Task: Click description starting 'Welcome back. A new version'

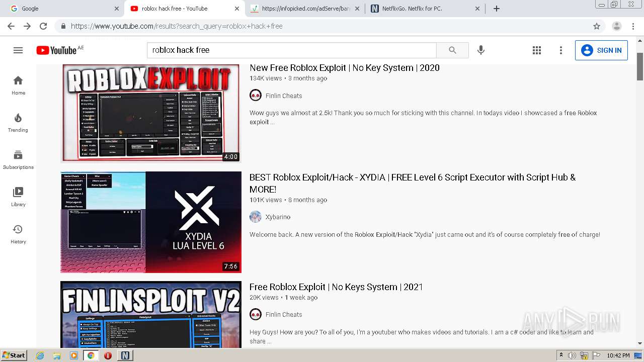Action: (425, 235)
